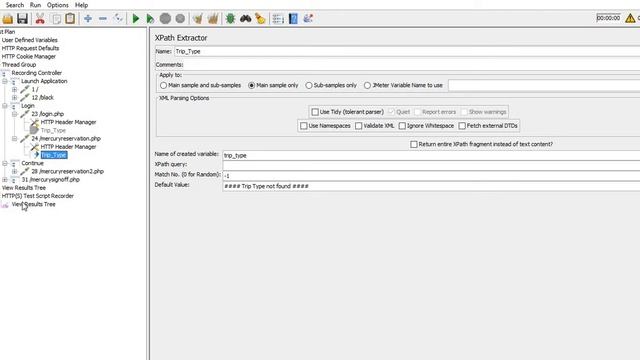Image resolution: width=640 pixels, height=360 pixels.
Task: Toggle the Use Namespaces checkbox
Action: pyautogui.click(x=304, y=126)
